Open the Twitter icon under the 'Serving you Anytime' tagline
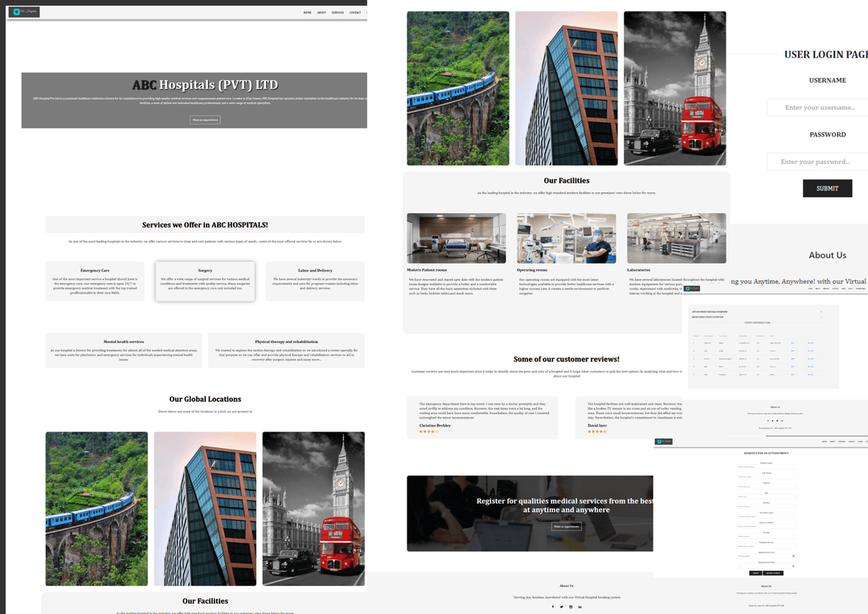 pos(561,607)
